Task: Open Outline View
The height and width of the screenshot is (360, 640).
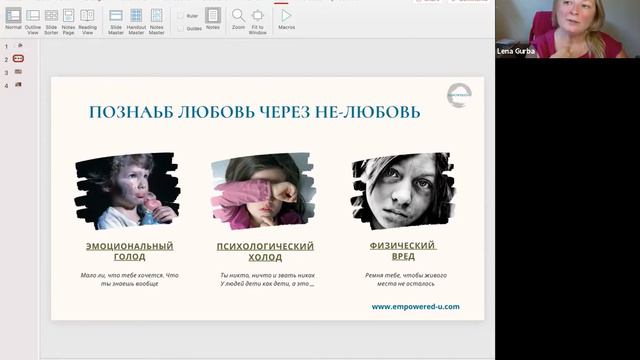Action: pyautogui.click(x=33, y=22)
